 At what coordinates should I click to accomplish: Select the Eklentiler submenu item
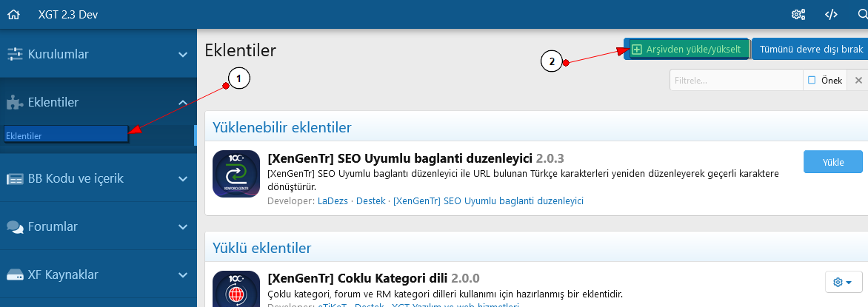(x=67, y=135)
